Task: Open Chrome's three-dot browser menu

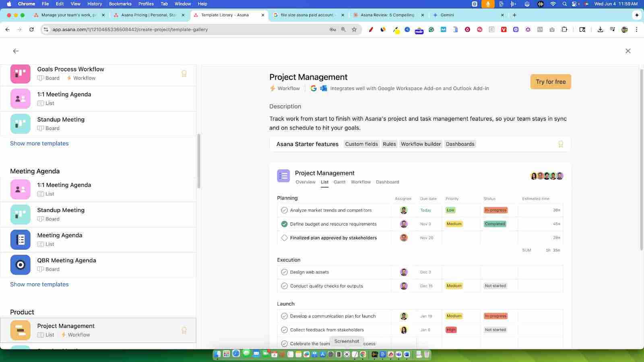Action: 636,29
